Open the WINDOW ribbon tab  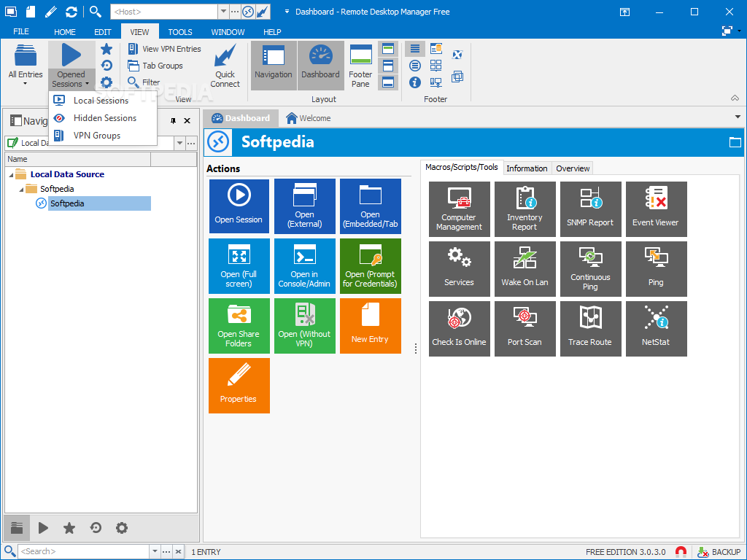coord(228,32)
